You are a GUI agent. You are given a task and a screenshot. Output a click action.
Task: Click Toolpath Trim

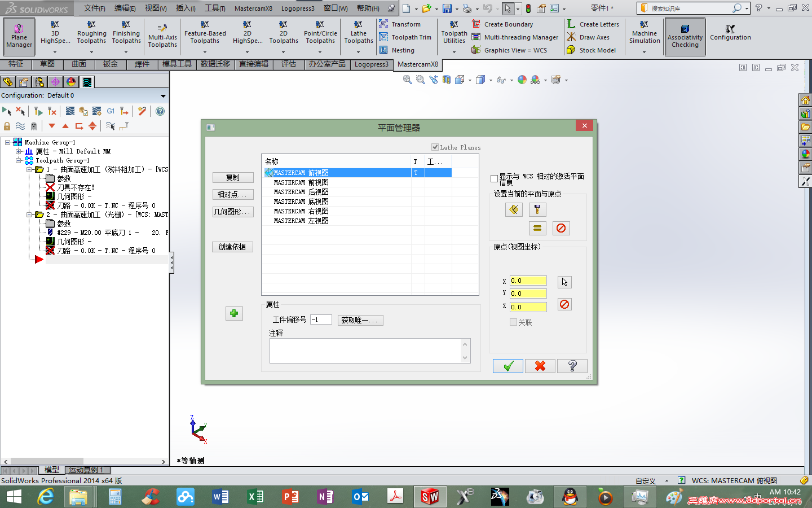[405, 37]
